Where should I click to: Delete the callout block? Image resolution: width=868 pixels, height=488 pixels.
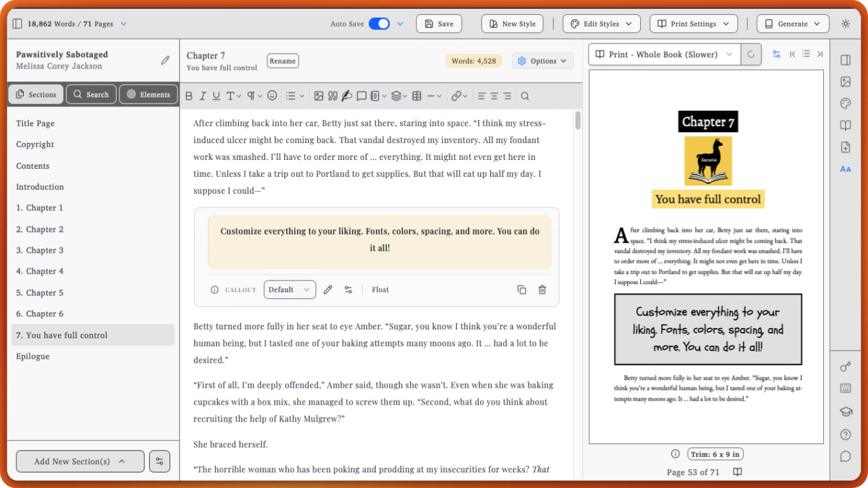pyautogui.click(x=542, y=289)
